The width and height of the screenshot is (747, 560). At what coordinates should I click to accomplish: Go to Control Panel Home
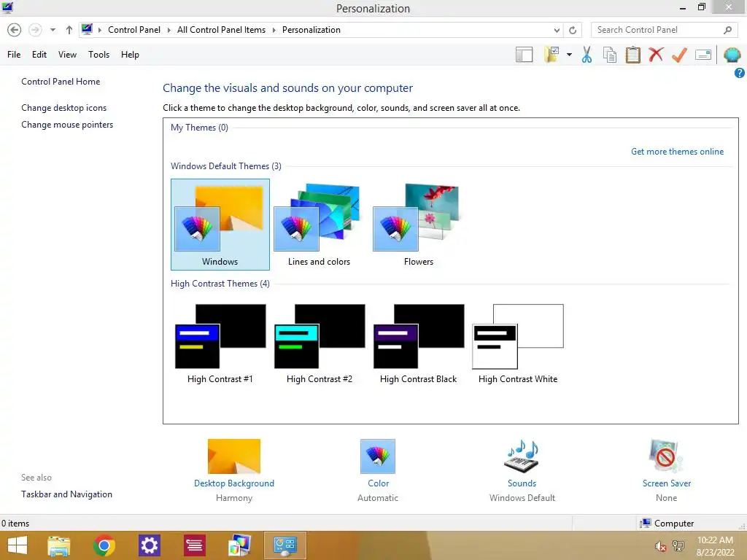(x=61, y=82)
